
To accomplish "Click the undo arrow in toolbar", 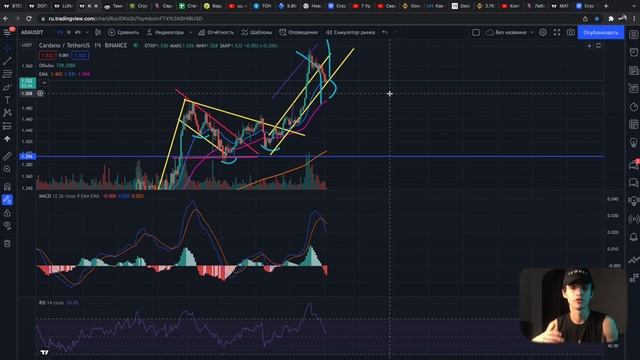I will point(385,32).
